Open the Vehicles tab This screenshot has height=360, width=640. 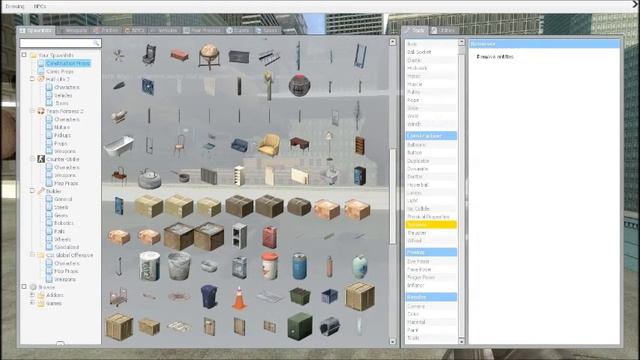click(164, 30)
